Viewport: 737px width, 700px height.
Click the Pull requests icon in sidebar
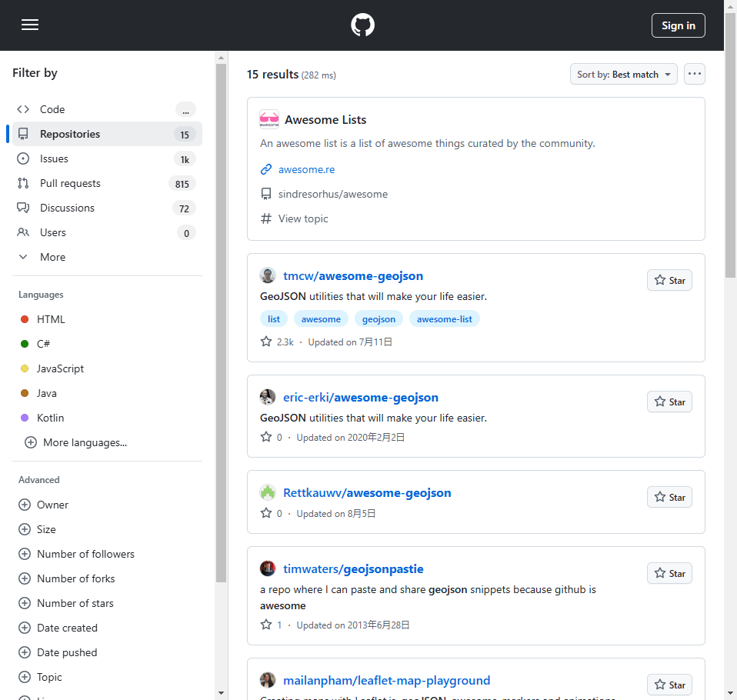[23, 183]
